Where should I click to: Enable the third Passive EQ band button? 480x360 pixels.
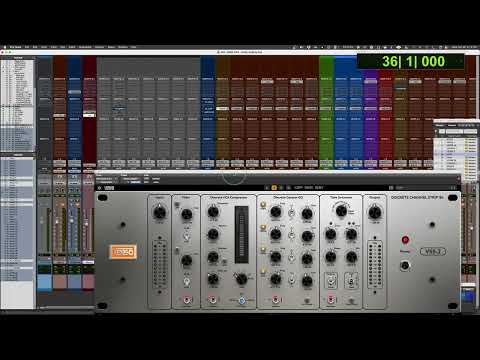coord(263,250)
